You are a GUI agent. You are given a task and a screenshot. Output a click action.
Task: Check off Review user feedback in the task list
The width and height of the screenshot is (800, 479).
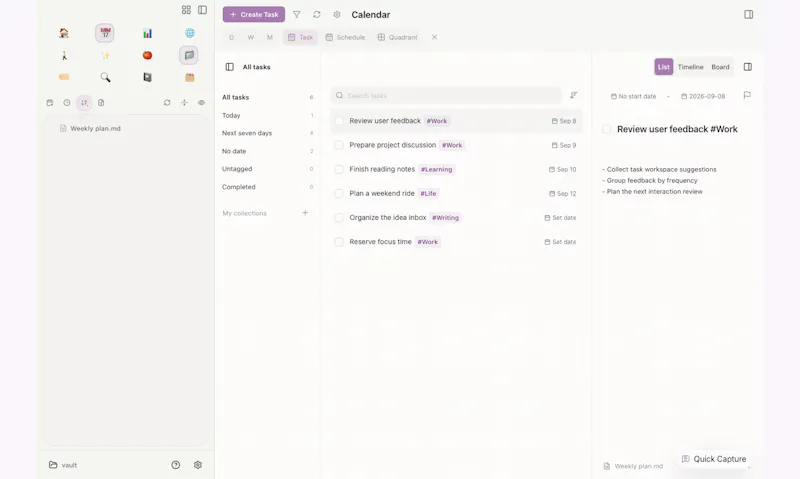point(339,121)
